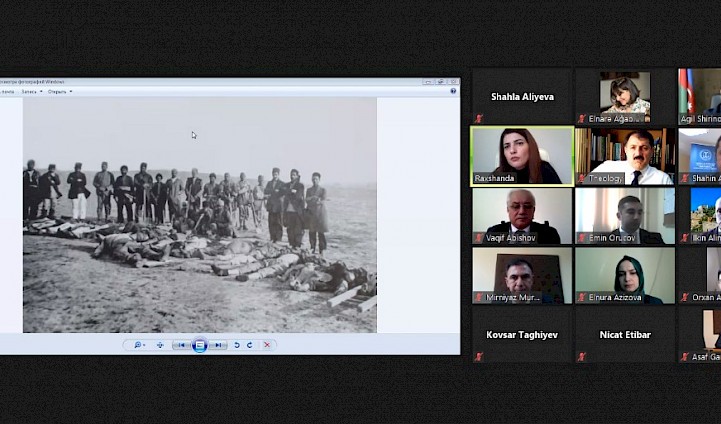The width and height of the screenshot is (721, 424).
Task: Click the muted mic icon beside Ilkin Alim
Action: (685, 238)
